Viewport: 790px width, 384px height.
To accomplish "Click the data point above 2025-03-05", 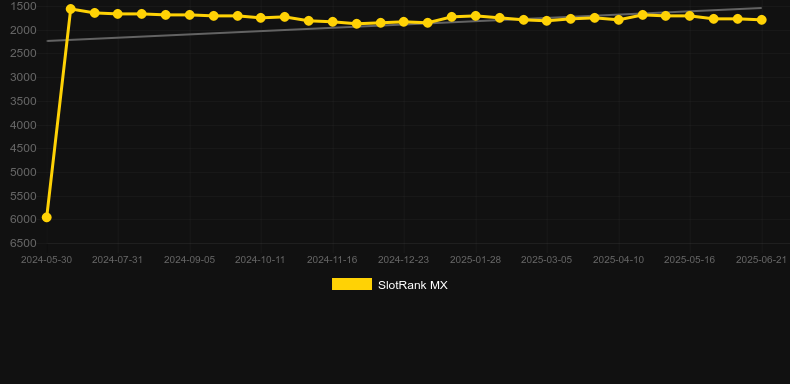I will (x=547, y=21).
